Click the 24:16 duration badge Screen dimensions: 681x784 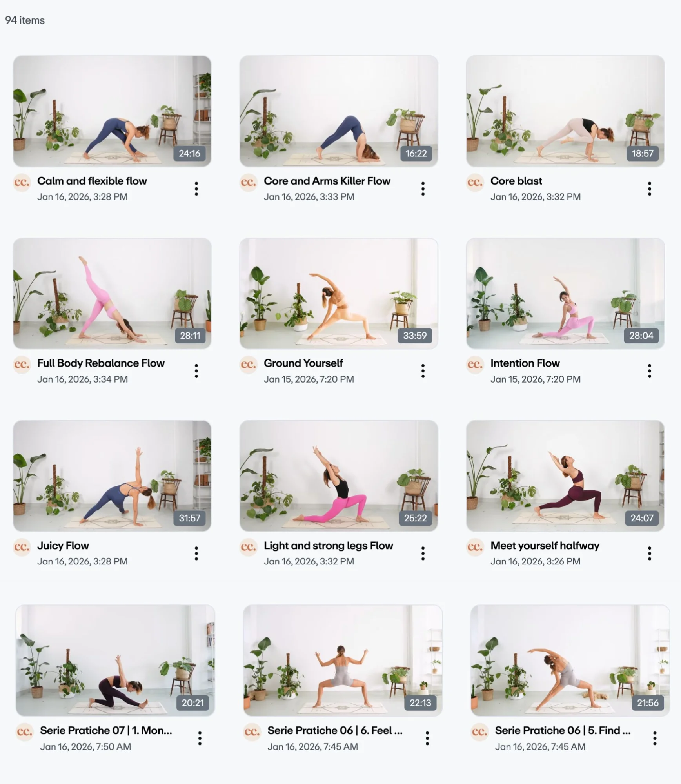189,153
